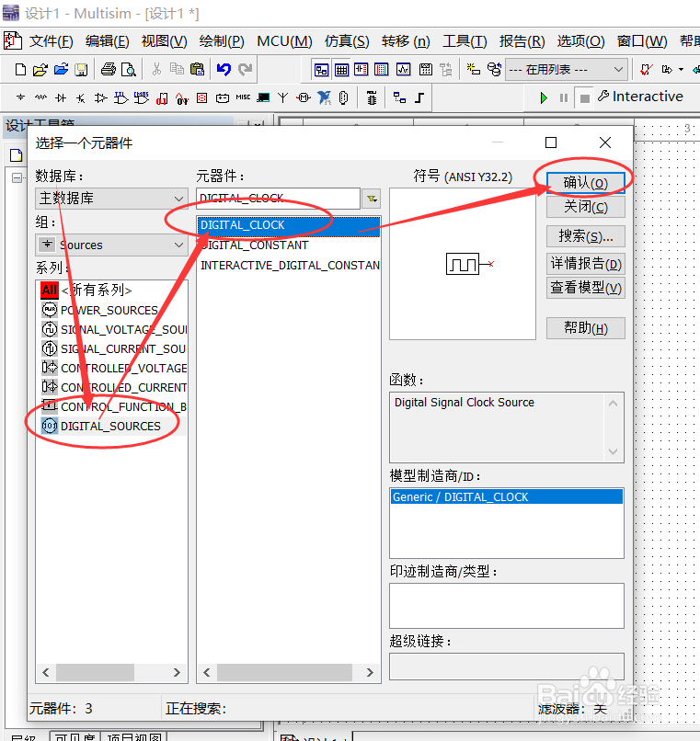Screen dimensions: 700x741
Task: Place an RF antenna component
Action: tap(282, 97)
